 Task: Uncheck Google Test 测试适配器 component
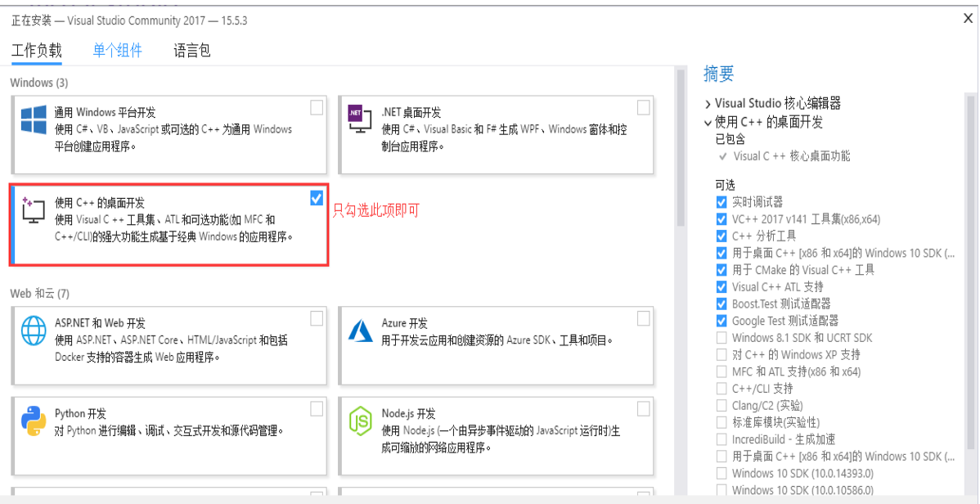pos(722,321)
